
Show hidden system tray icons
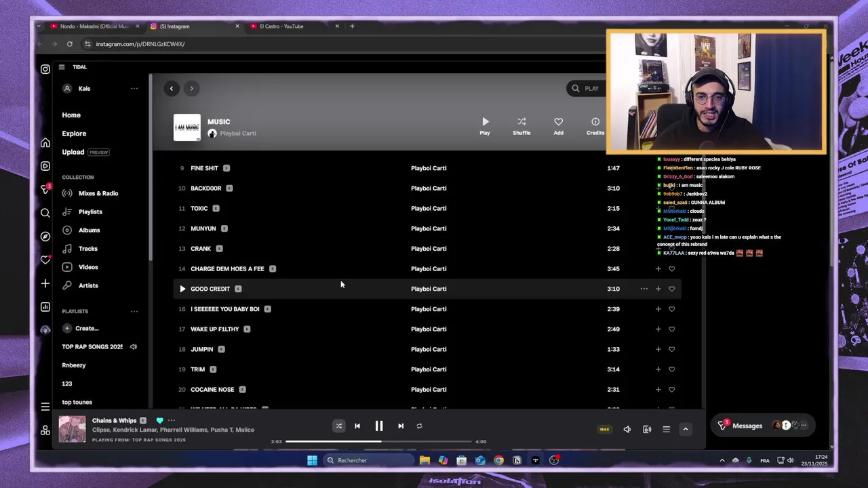point(722,461)
